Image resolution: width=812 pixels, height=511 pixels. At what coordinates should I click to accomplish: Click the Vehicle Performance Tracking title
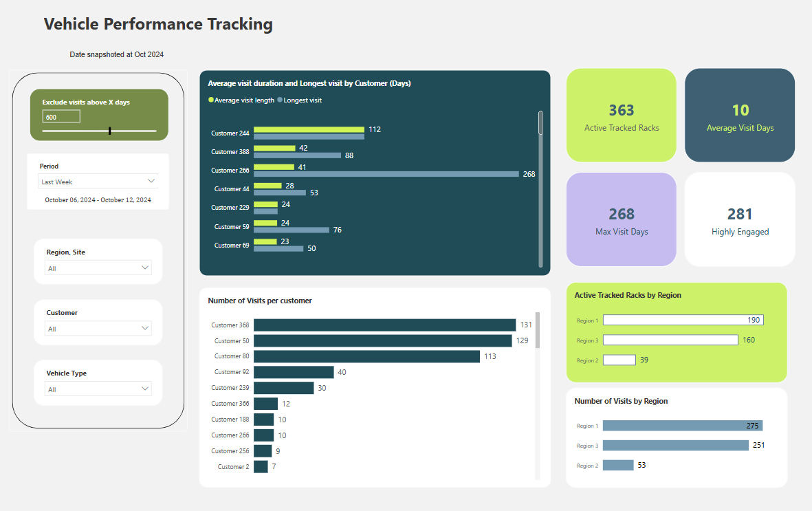point(158,24)
